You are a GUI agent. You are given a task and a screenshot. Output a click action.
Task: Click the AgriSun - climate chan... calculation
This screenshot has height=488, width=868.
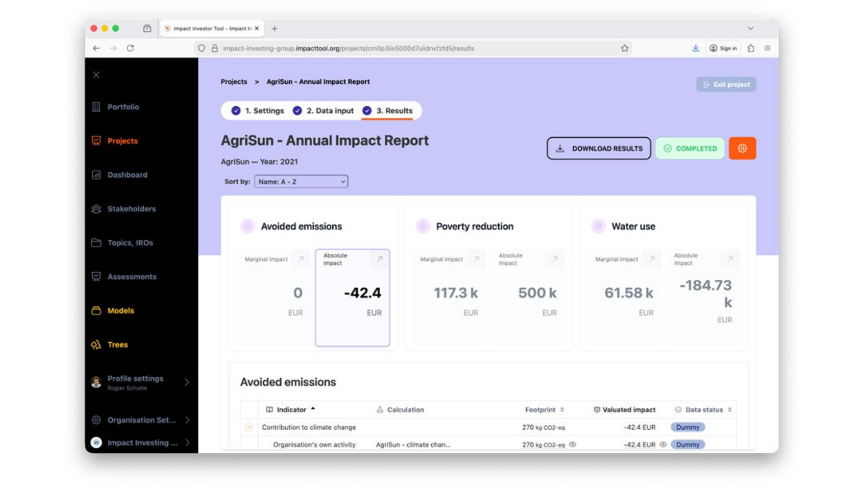coord(413,445)
